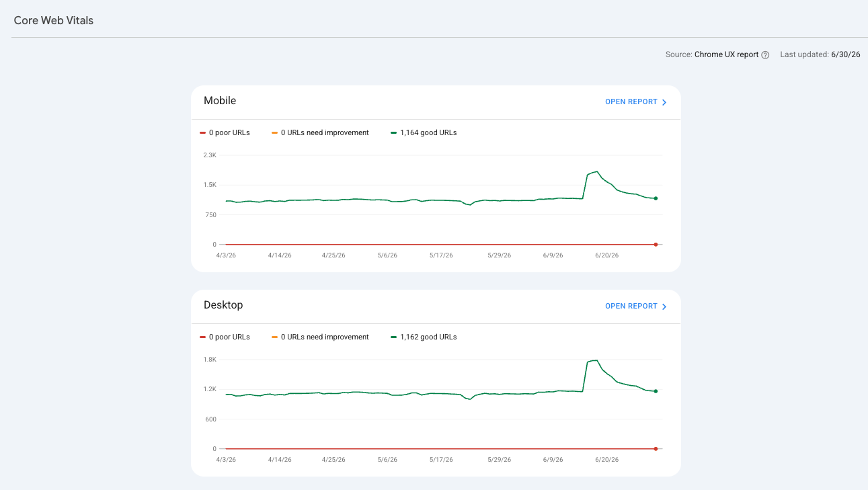Click the '1.2K' axis label on Desktop chart
This screenshot has width=868, height=490.
pos(210,390)
